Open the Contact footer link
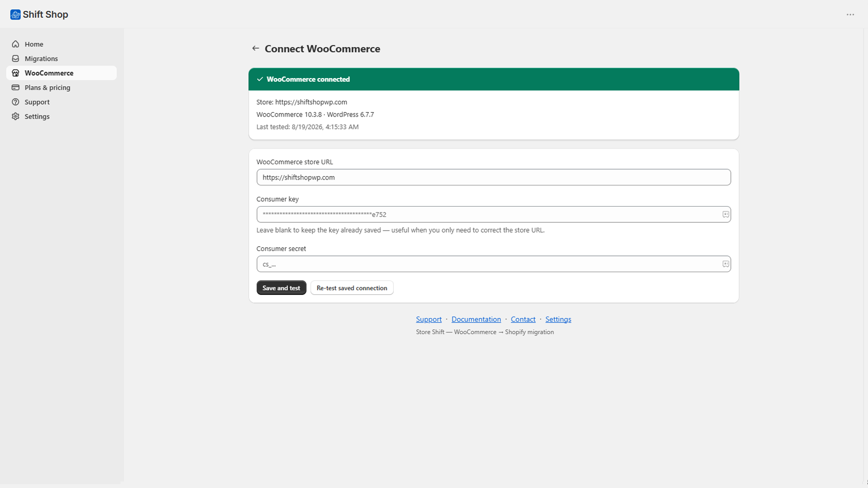Viewport: 868px width, 488px height. click(x=523, y=319)
